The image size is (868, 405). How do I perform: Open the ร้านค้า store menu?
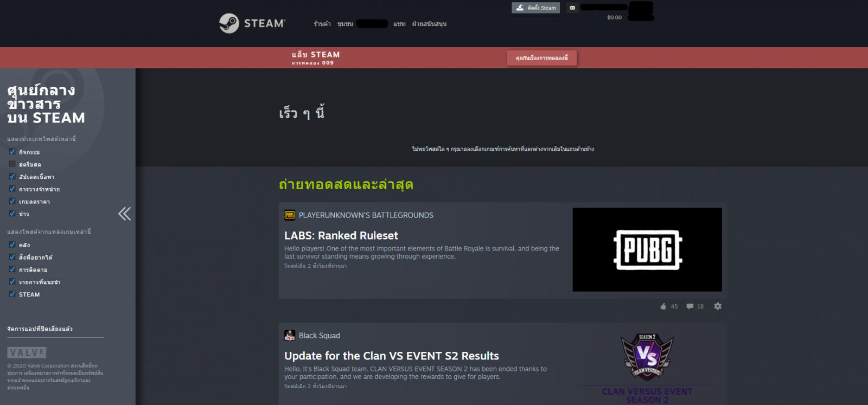(322, 24)
